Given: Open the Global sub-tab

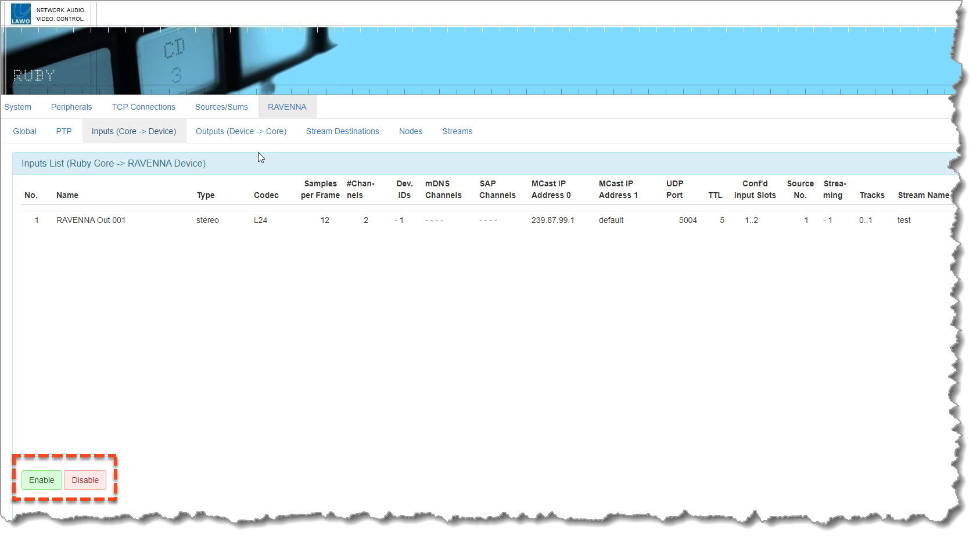Looking at the screenshot, I should click(24, 131).
